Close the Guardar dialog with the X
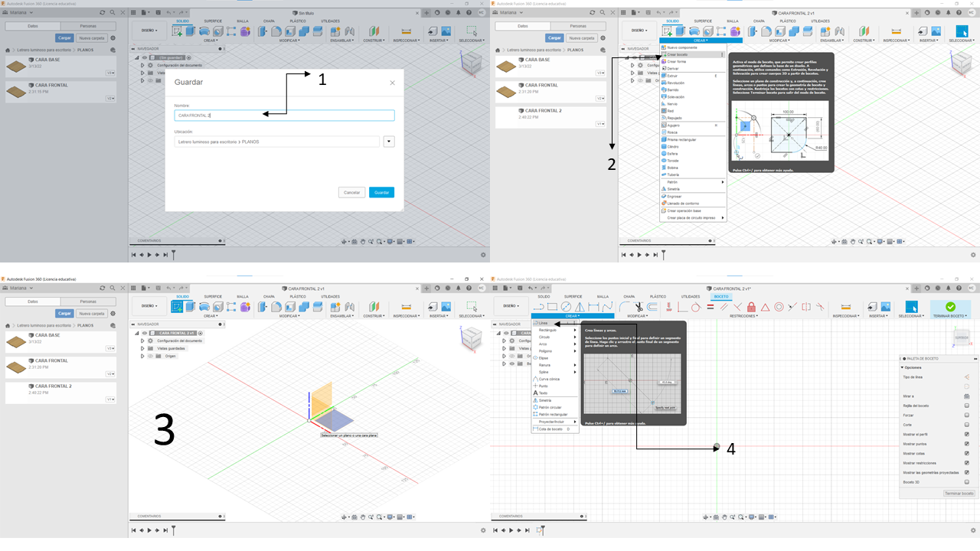 392,83
